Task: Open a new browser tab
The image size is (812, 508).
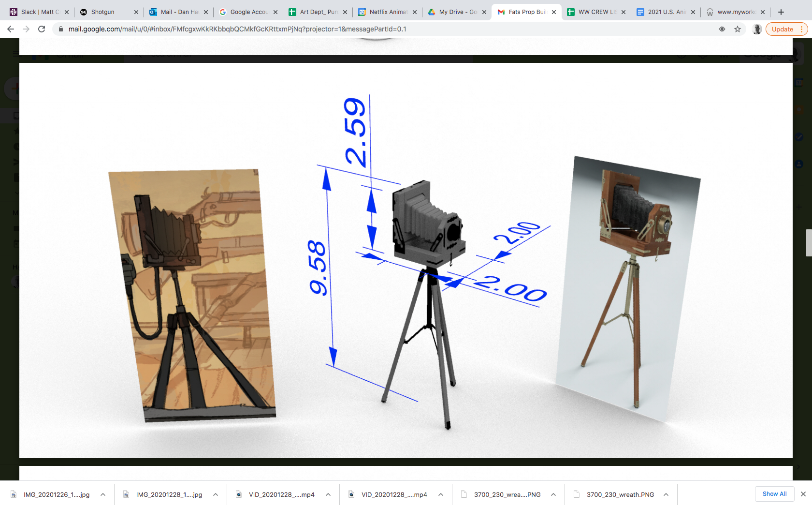Action: click(781, 12)
